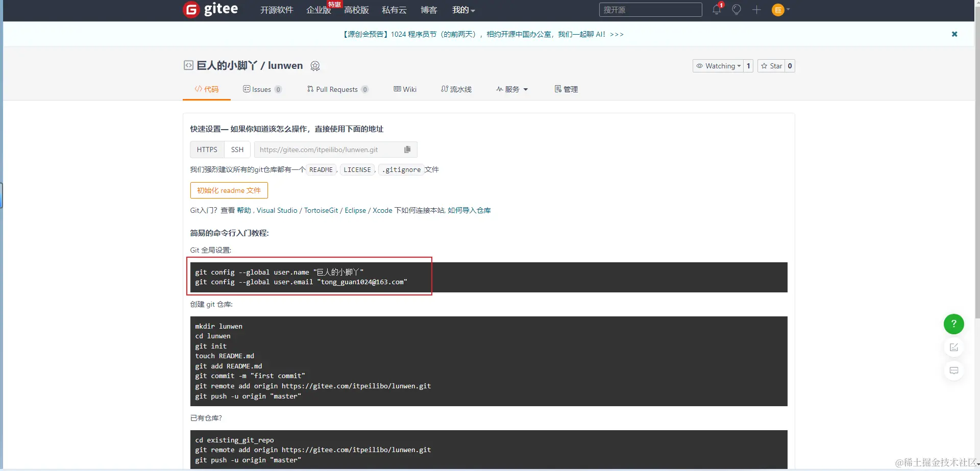Image resolution: width=980 pixels, height=471 pixels.
Task: Open the 帮助 link
Action: coord(244,210)
